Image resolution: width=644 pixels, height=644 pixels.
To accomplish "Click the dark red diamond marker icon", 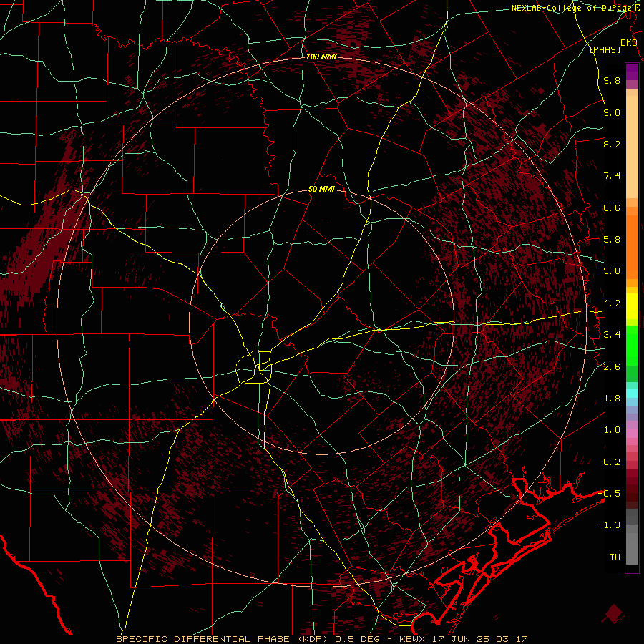I will pos(614,614).
